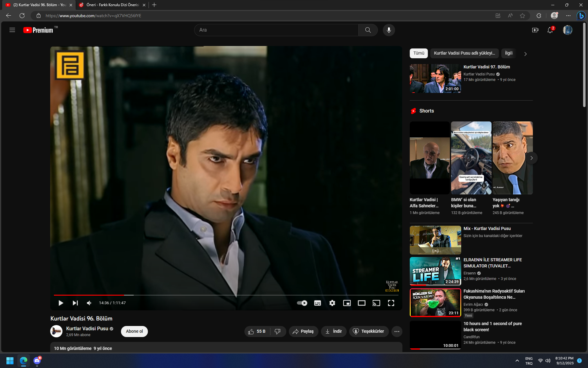The height and width of the screenshot is (368, 588).
Task: Close the Kurtlar Vadisi 96. Bölüm tab
Action: tap(71, 5)
